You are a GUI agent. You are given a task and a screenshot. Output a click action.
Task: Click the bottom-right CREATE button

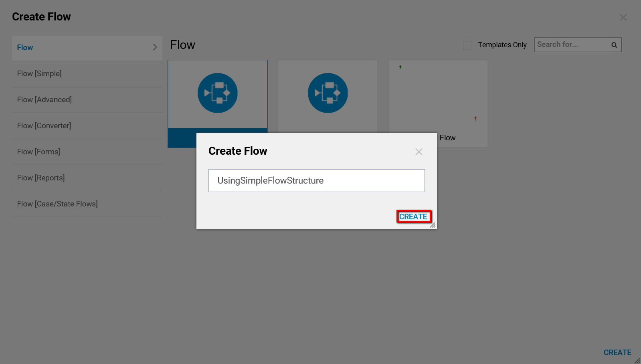[x=617, y=352]
